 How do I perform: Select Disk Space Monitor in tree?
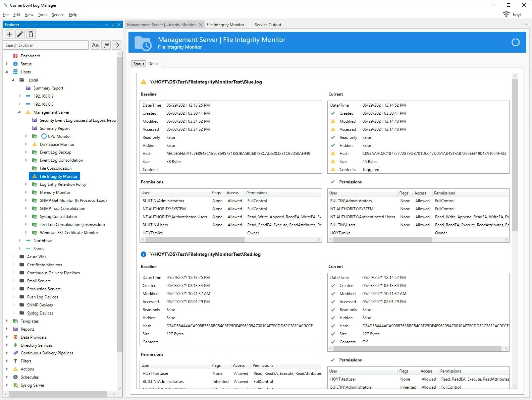pos(57,145)
